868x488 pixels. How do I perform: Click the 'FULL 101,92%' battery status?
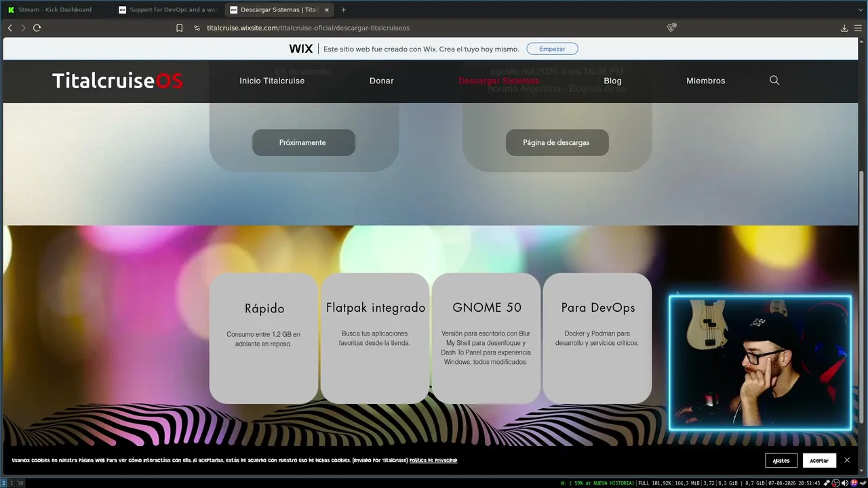tap(654, 483)
